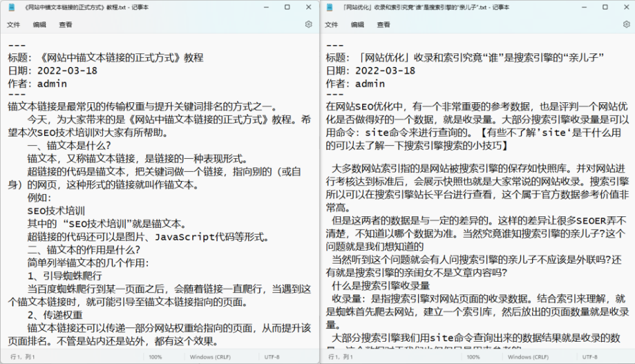This screenshot has height=364, width=635.
Task: Click the left window's vertical scrollbar
Action: [x=313, y=186]
